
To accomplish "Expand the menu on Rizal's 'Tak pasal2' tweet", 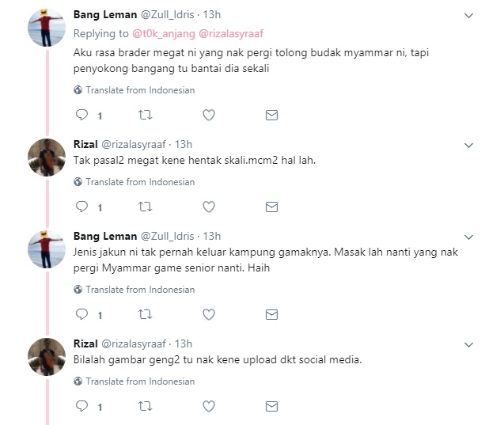I will coord(468,145).
